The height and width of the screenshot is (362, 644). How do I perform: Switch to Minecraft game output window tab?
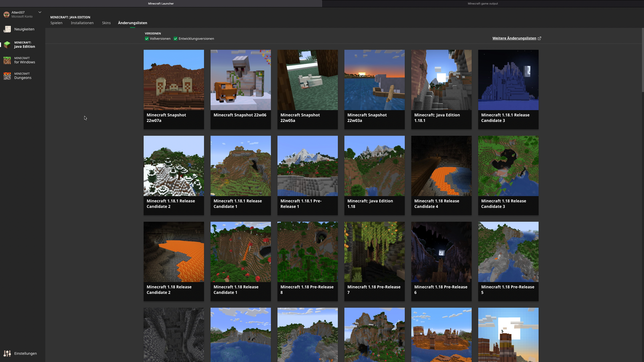[x=482, y=4]
